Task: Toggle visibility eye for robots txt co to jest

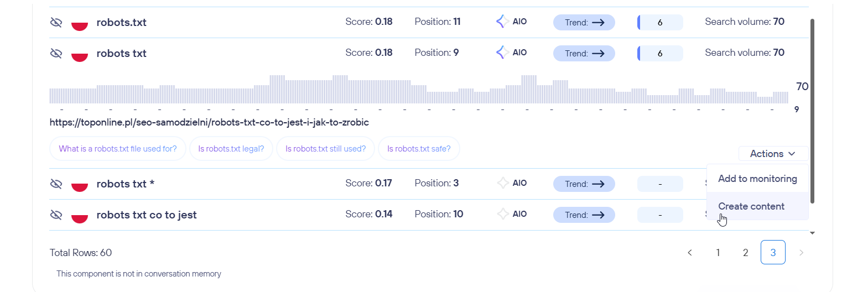Action: pos(56,215)
